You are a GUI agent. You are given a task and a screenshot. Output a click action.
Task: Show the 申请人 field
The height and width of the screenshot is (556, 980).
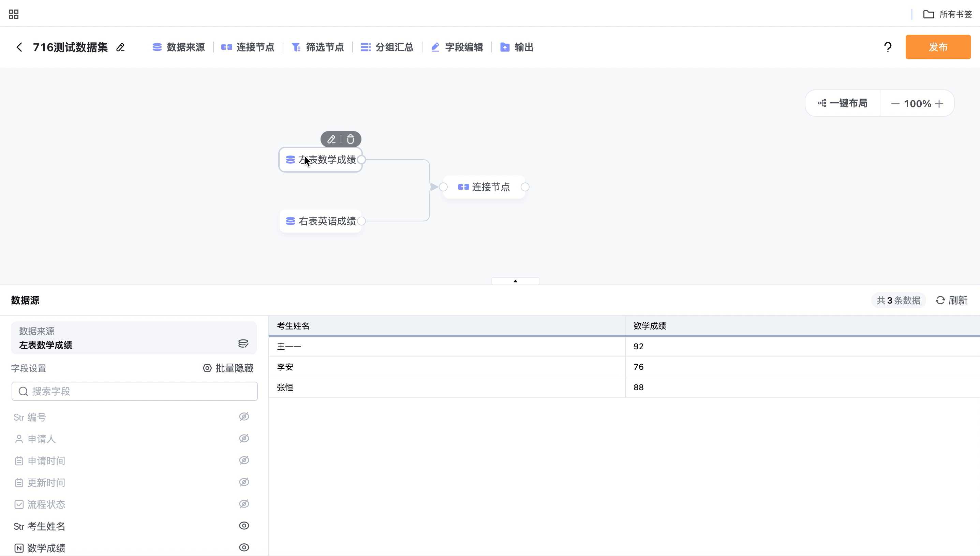[244, 438]
